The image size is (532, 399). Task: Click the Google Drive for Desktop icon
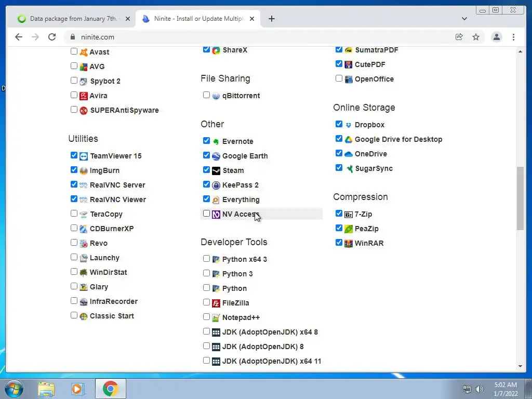[349, 139]
